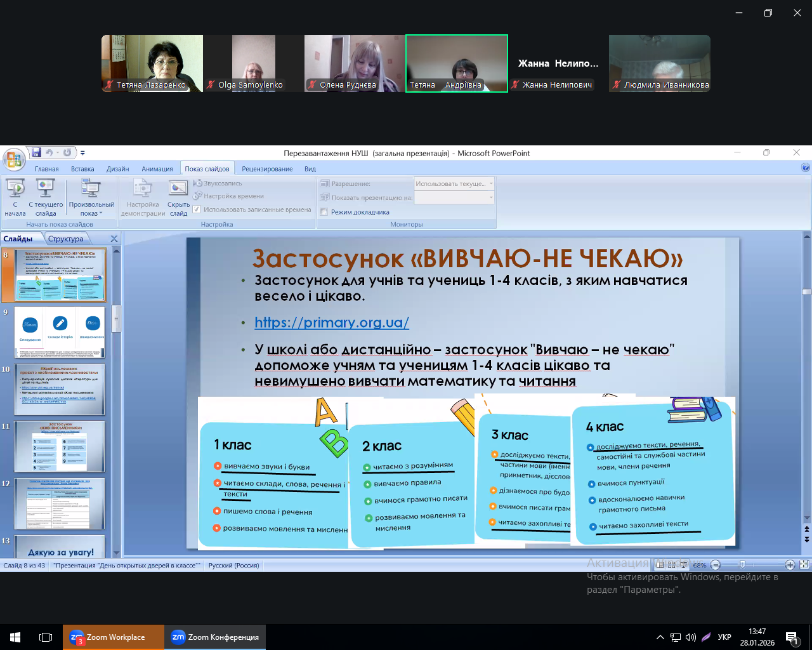Uncheck 'Использовать записанные времена' checkbox
The height and width of the screenshot is (650, 812).
point(197,209)
